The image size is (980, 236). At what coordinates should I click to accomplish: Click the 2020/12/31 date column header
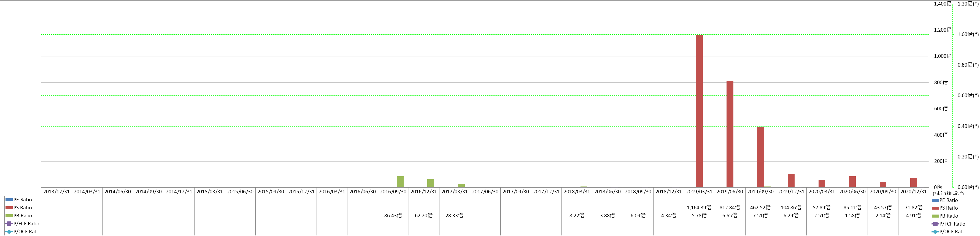(913, 191)
